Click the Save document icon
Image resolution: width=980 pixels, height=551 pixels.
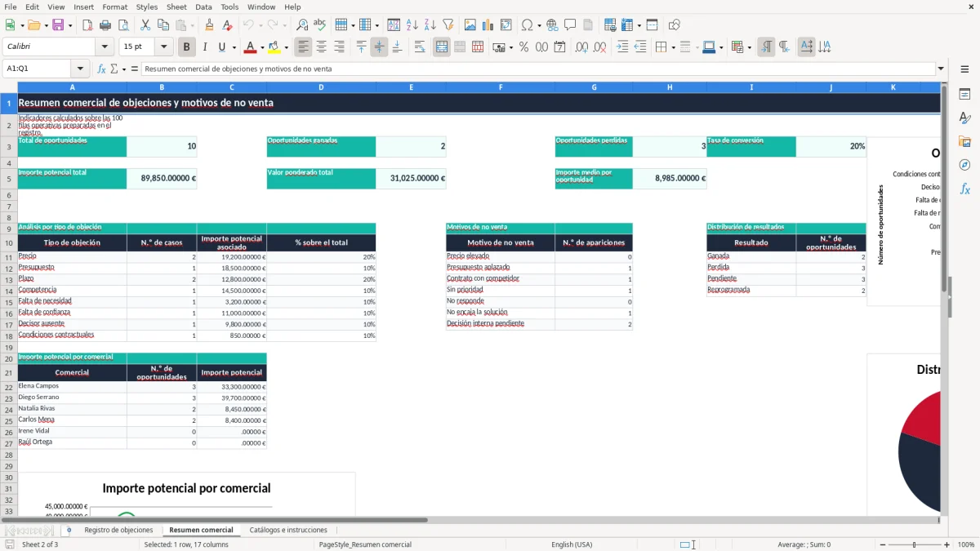[x=58, y=25]
